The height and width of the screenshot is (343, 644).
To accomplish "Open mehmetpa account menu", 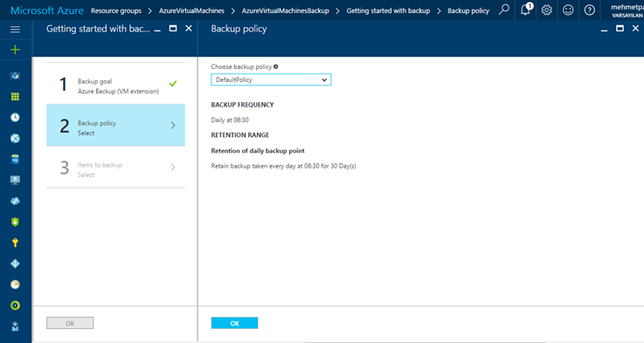I will click(x=627, y=10).
